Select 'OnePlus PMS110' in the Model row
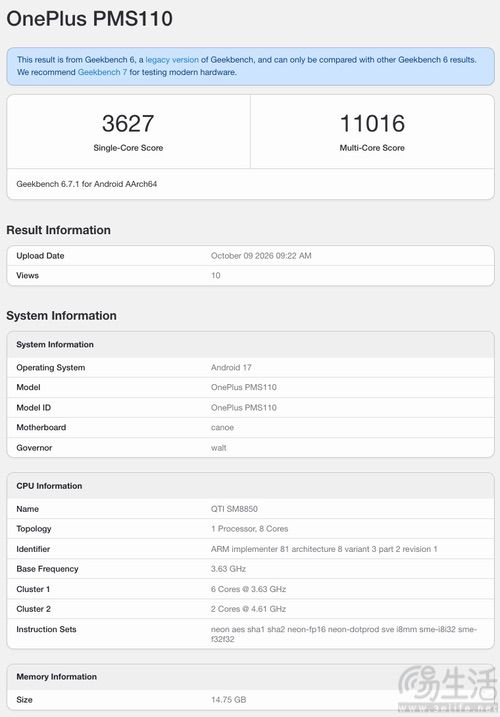Viewport: 500px width, 717px height. [x=244, y=387]
